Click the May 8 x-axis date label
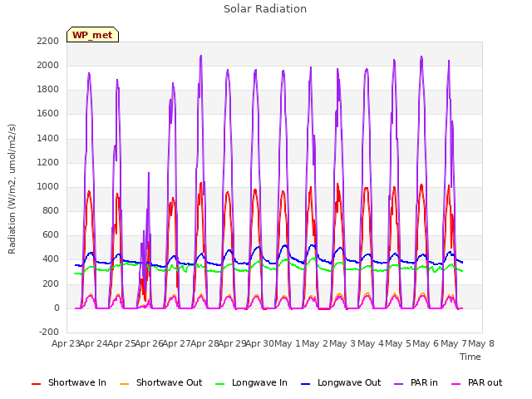Image resolution: width=532 pixels, height=399 pixels. click(481, 343)
